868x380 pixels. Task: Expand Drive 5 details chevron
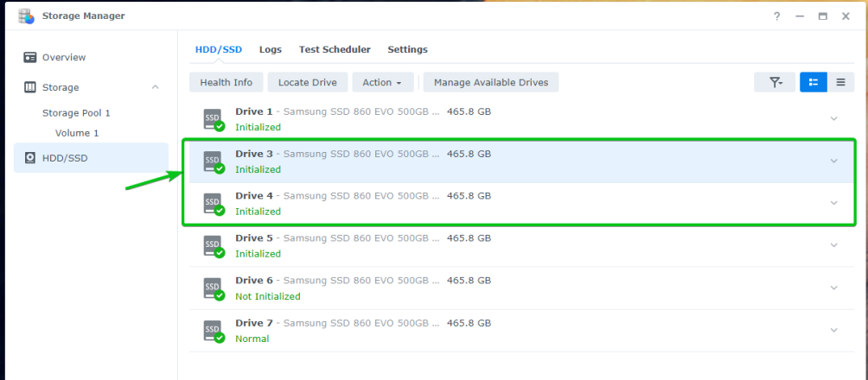[834, 245]
